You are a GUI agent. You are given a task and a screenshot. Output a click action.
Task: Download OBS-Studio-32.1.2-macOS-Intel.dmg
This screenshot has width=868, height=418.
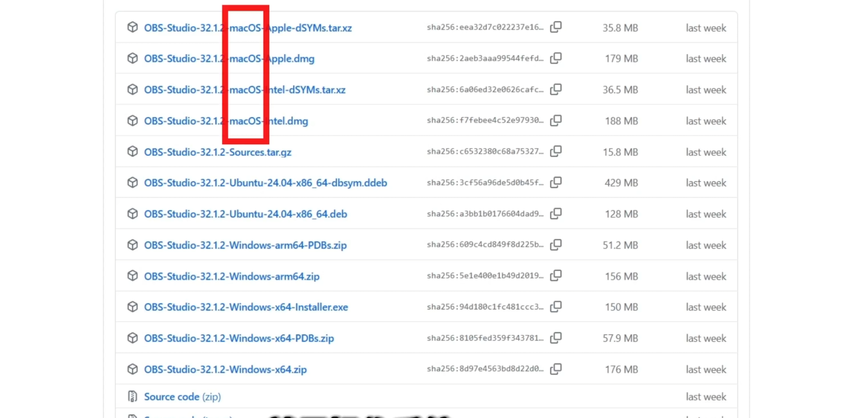point(226,121)
